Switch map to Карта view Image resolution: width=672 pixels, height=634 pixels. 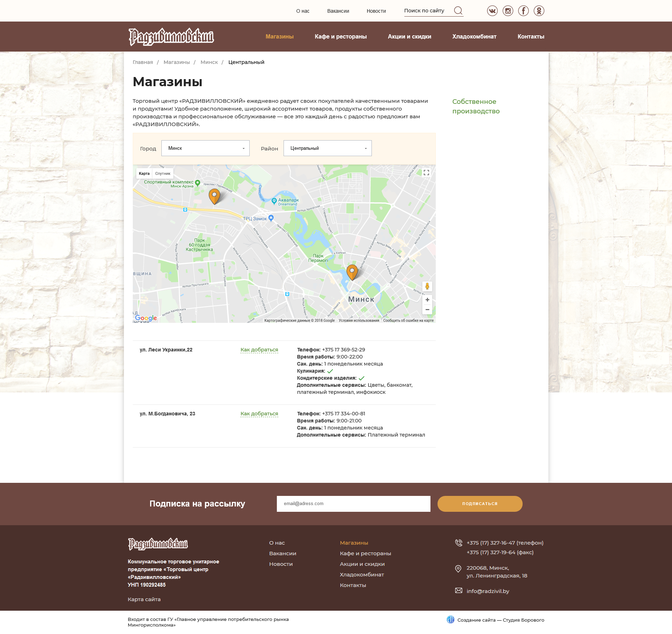click(x=144, y=173)
